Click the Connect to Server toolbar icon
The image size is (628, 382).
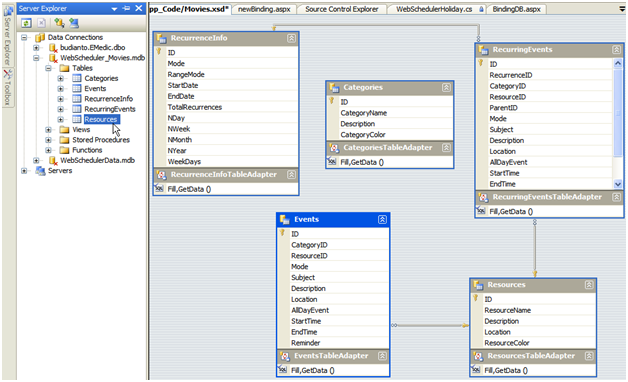point(74,23)
